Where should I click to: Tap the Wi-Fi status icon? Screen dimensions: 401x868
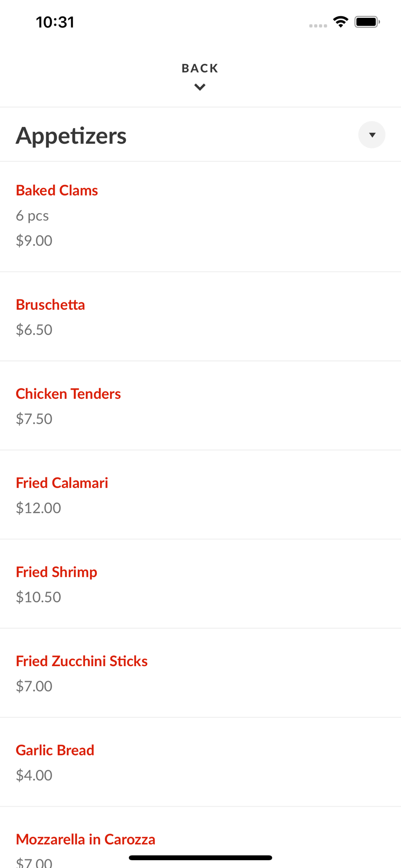(341, 22)
